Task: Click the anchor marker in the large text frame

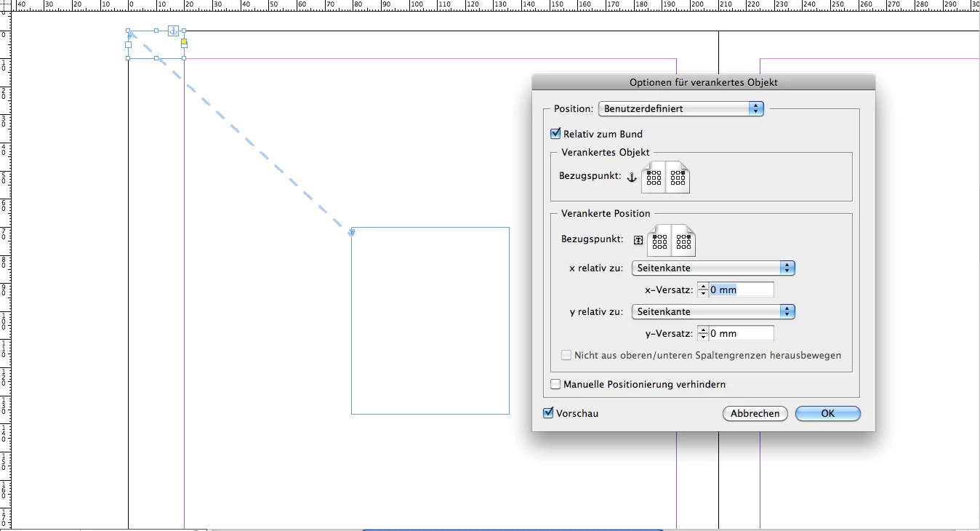Action: coord(352,232)
